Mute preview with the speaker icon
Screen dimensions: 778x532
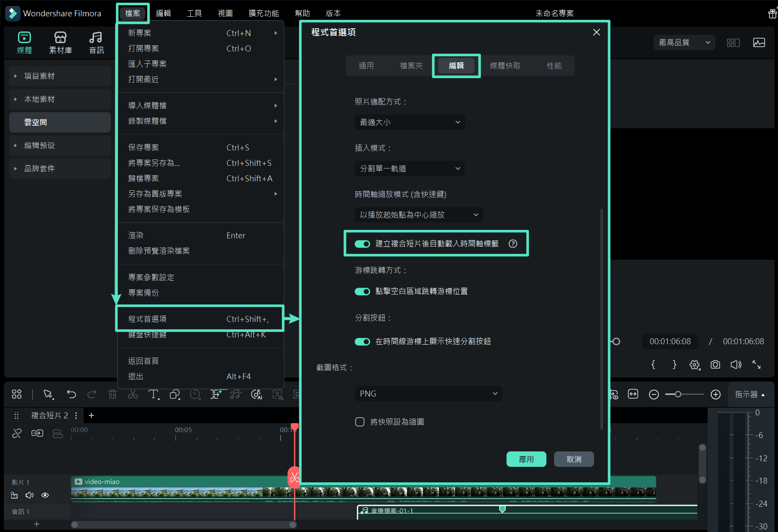[736, 364]
